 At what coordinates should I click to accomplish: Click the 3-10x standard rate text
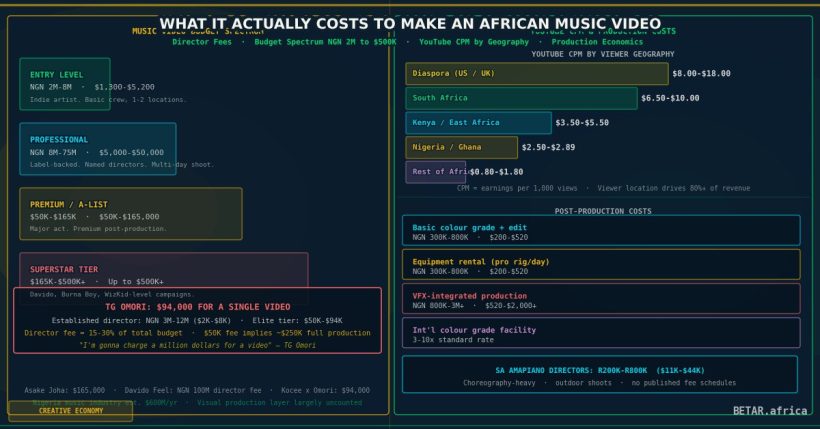click(453, 340)
